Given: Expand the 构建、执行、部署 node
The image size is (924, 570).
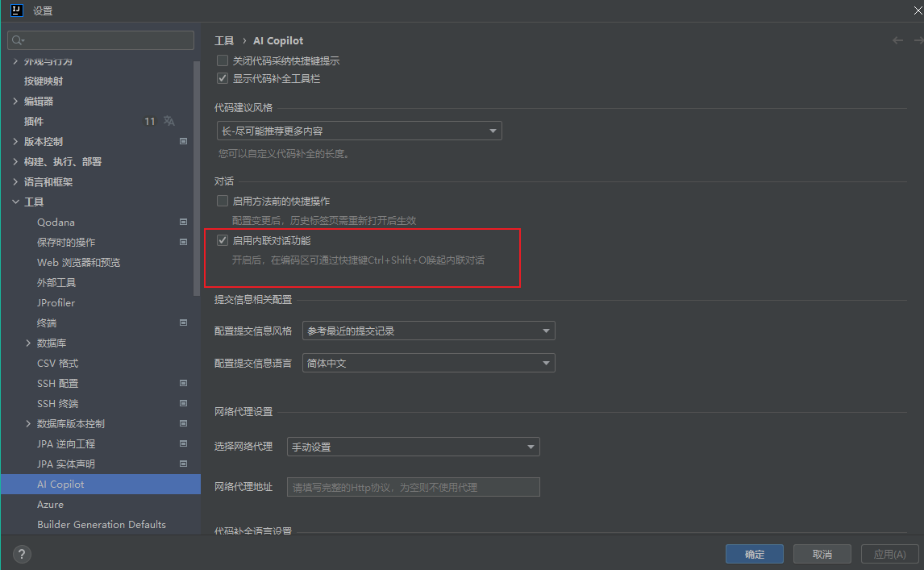Looking at the screenshot, I should click(15, 161).
